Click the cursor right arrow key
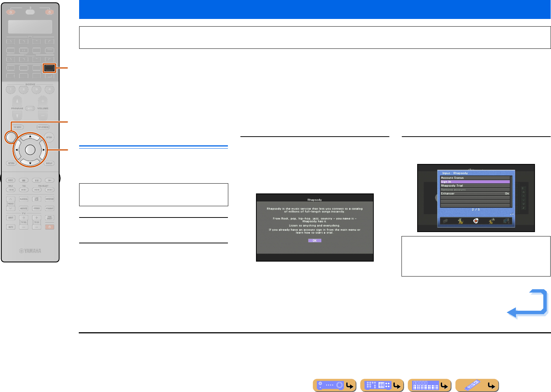 (43, 150)
